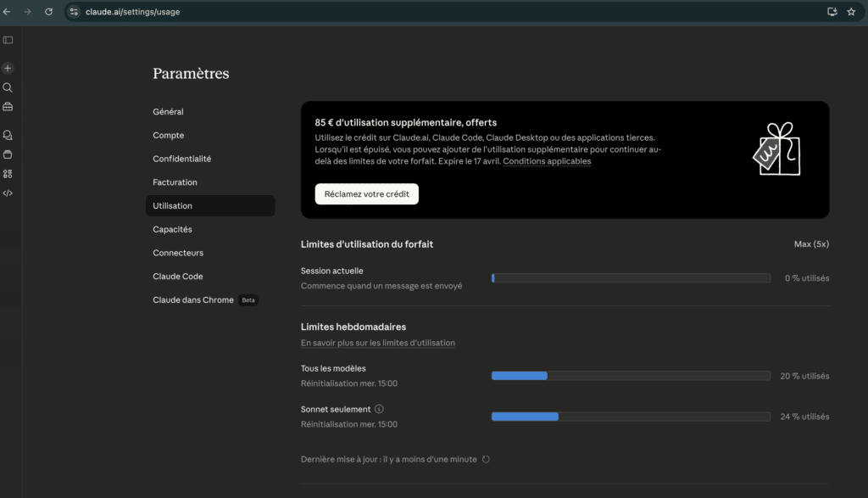Image resolution: width=868 pixels, height=498 pixels.
Task: Open the Conditions applicables link
Action: (547, 161)
